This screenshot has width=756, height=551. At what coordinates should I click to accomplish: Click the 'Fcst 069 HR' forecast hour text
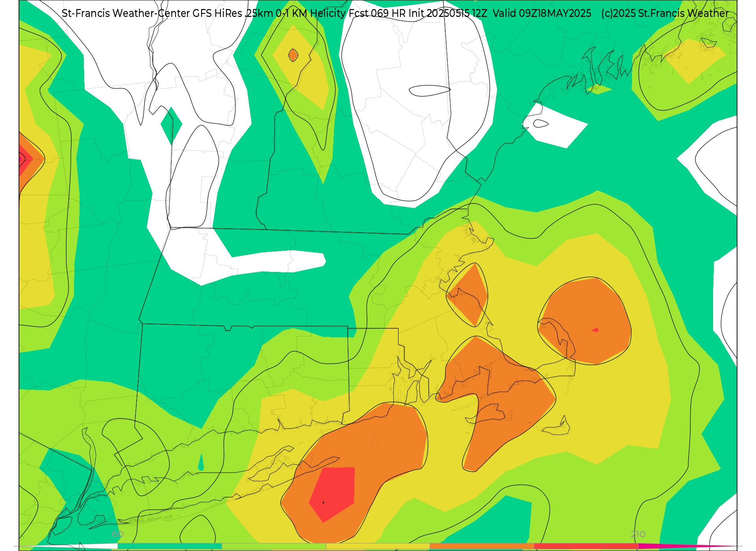(377, 13)
